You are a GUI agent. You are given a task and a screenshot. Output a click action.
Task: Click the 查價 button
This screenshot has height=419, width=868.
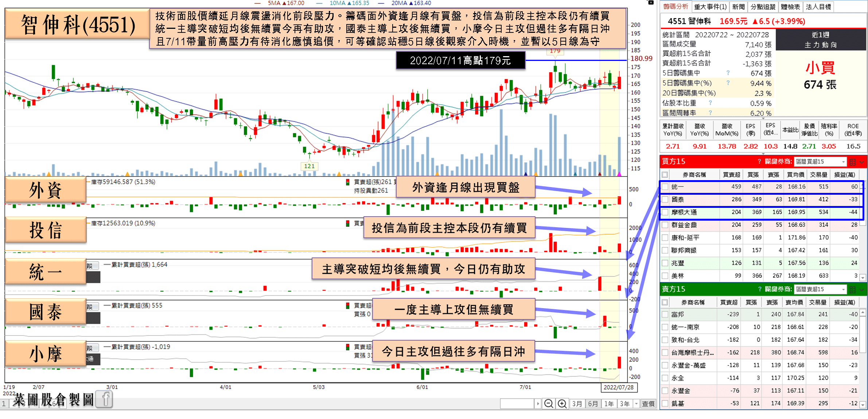[648, 404]
